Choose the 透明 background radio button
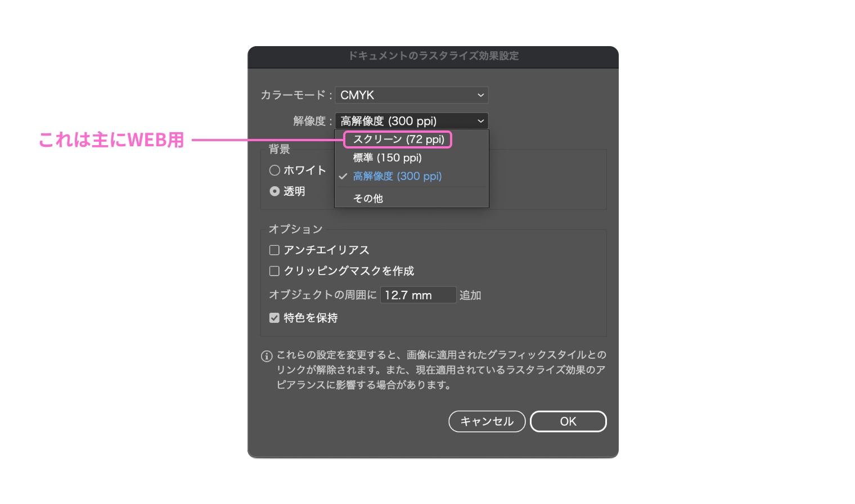Image resolution: width=855 pixels, height=504 pixels. pyautogui.click(x=274, y=191)
